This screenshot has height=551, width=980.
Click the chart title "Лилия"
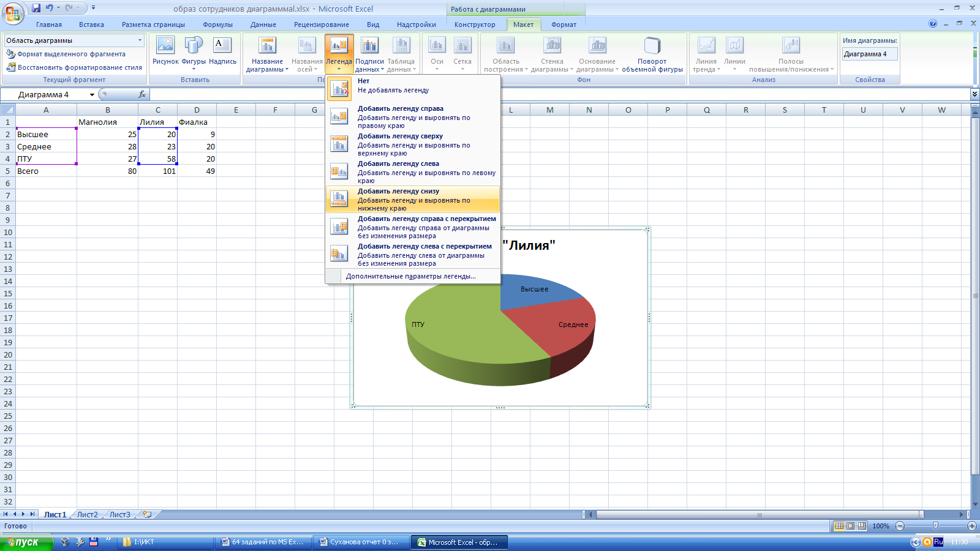(529, 246)
